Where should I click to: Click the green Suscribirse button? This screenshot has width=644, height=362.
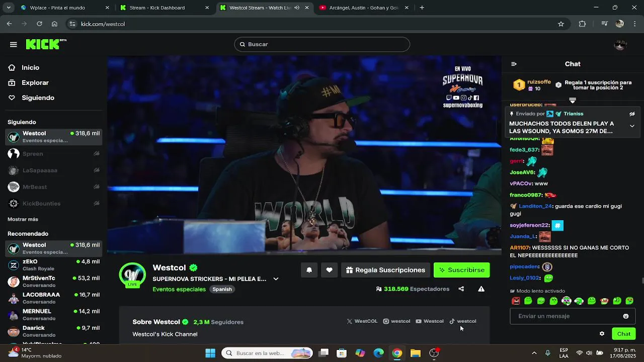(x=461, y=270)
